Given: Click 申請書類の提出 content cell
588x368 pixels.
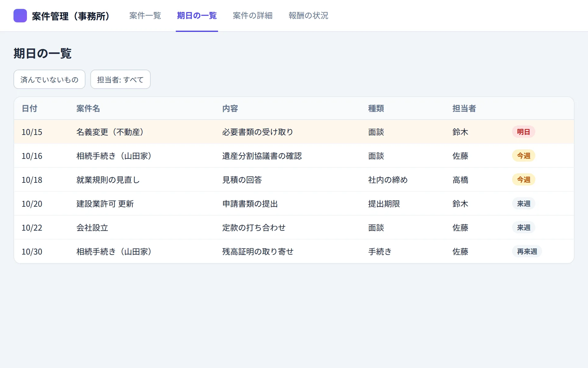Looking at the screenshot, I should click(x=250, y=204).
